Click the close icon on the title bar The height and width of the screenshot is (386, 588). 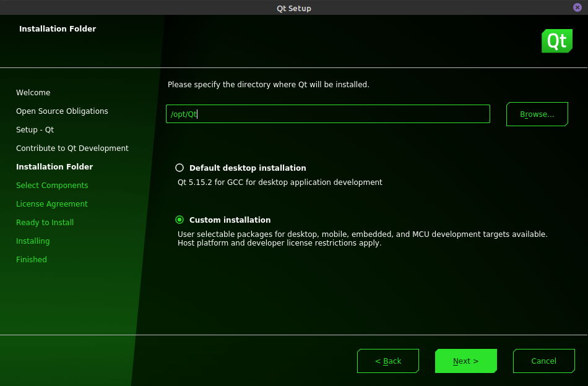577,7
